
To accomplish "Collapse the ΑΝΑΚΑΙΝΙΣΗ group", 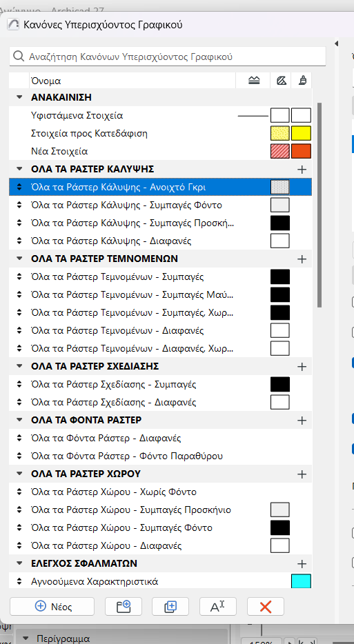I will tap(19, 97).
